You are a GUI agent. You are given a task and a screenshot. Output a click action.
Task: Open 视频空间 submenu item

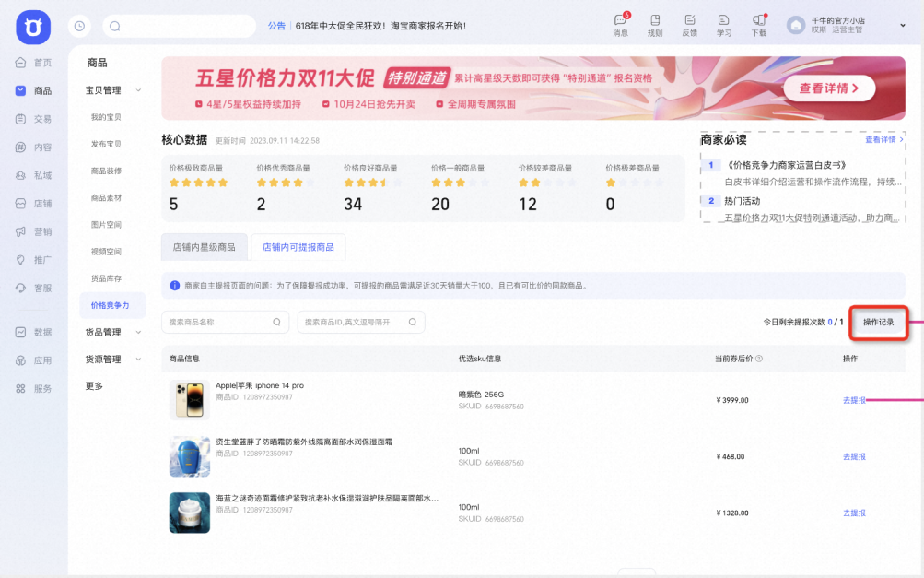pyautogui.click(x=106, y=252)
